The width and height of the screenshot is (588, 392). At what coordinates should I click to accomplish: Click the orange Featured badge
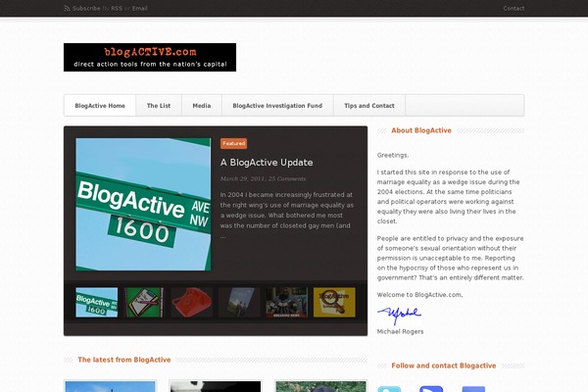pyautogui.click(x=233, y=143)
